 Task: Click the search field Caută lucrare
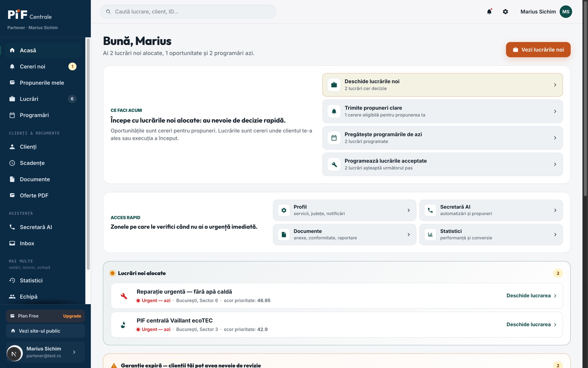click(x=188, y=12)
